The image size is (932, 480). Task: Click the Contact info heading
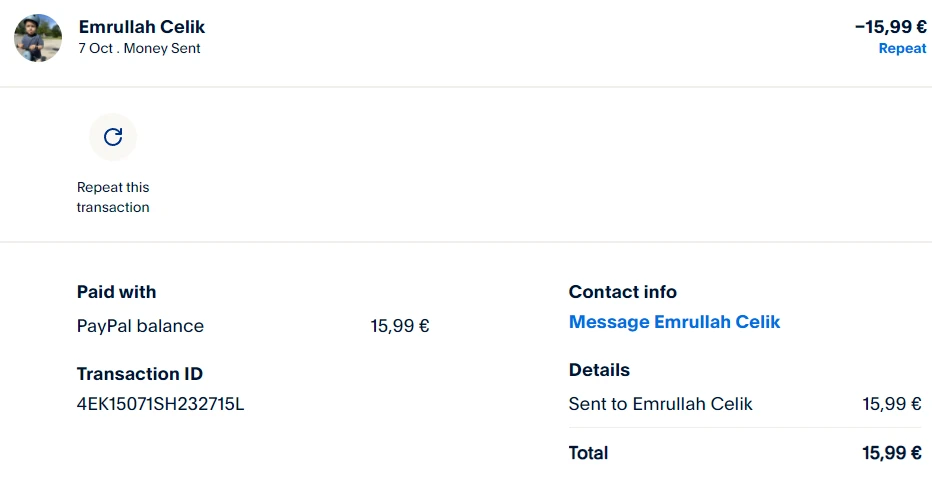click(623, 292)
